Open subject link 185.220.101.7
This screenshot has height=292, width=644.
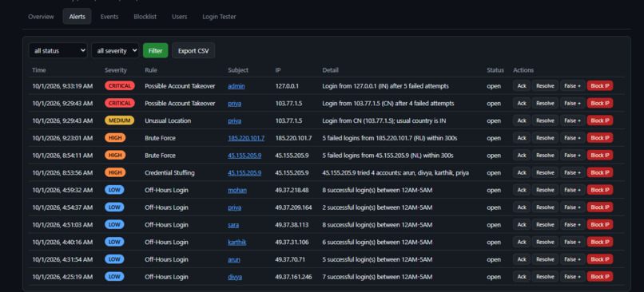(x=246, y=138)
